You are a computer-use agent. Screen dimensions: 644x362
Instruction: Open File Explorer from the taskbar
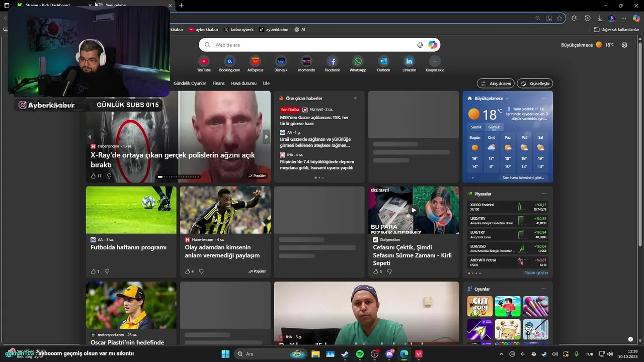[x=315, y=354]
